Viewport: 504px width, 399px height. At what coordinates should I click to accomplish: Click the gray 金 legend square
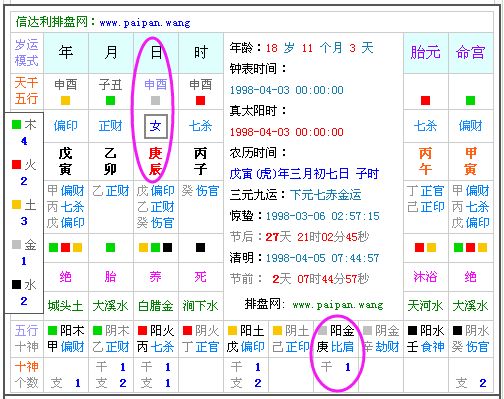pos(16,244)
